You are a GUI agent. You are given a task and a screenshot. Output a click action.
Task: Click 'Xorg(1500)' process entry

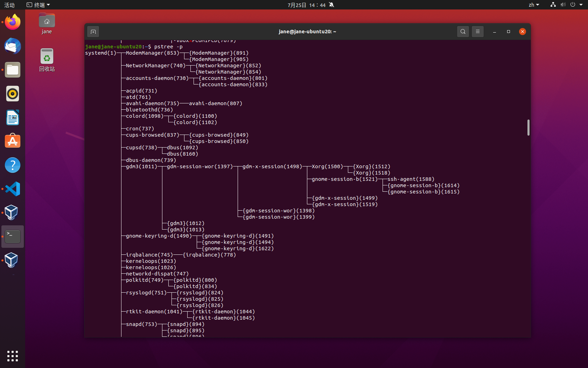pyautogui.click(x=328, y=166)
